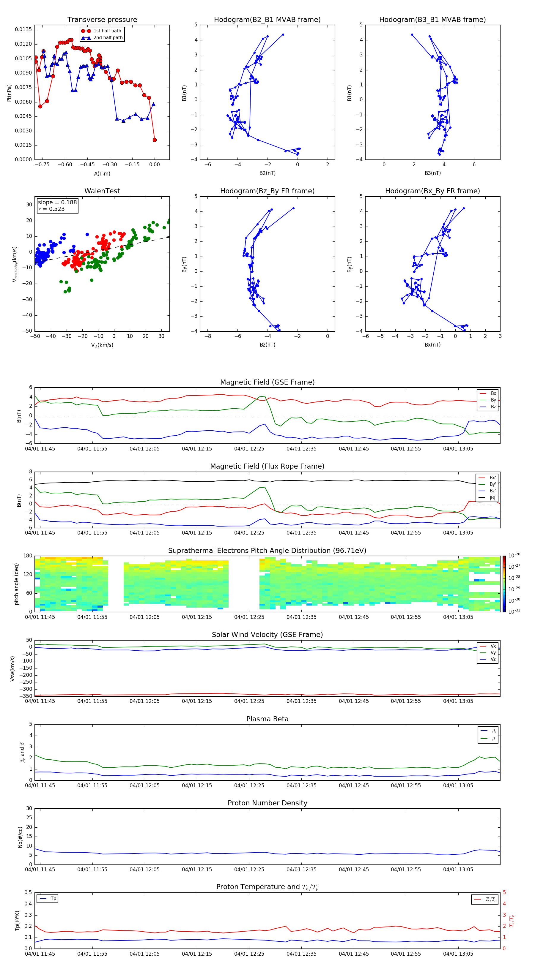Click the Suprathermal Electrons Pitch Angle Distribution title
Viewport: 535px width, 980px height.
click(x=267, y=551)
